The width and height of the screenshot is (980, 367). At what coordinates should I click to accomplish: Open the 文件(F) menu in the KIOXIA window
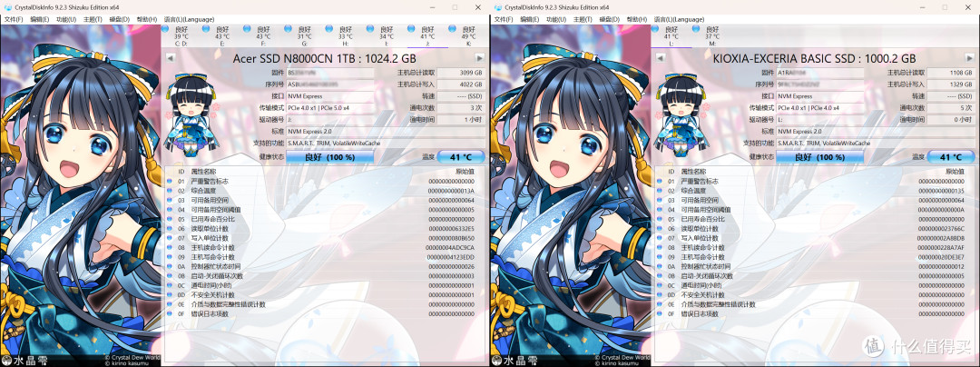503,19
